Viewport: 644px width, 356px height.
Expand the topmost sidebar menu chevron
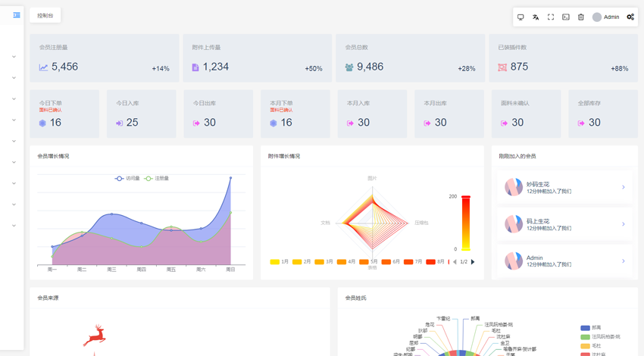[x=14, y=57]
